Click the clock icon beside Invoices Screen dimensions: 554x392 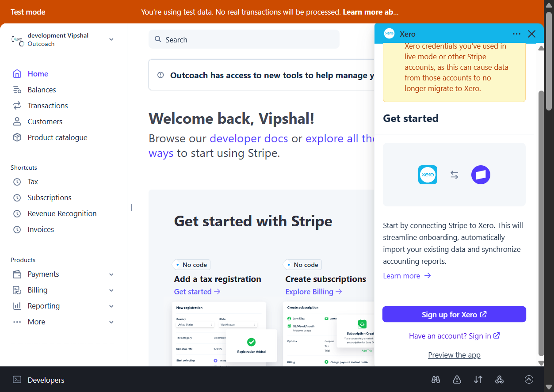[17, 229]
